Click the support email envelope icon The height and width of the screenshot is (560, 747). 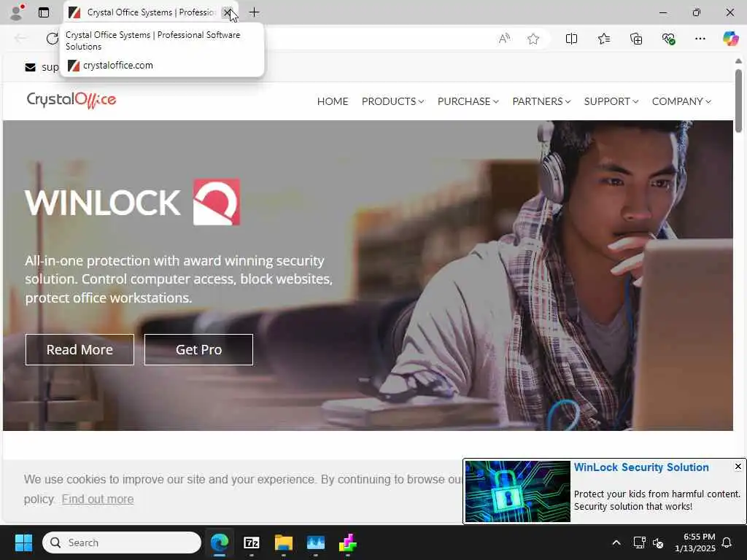click(x=30, y=67)
